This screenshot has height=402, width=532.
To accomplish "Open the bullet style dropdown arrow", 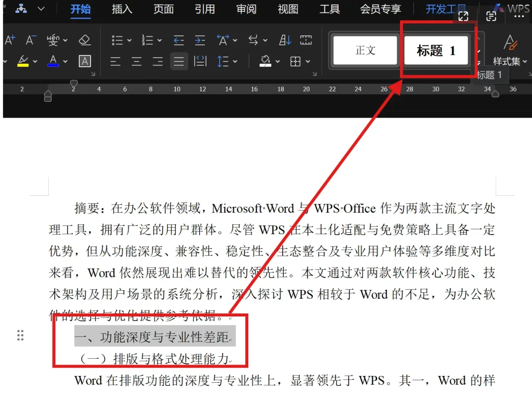I will click(129, 41).
